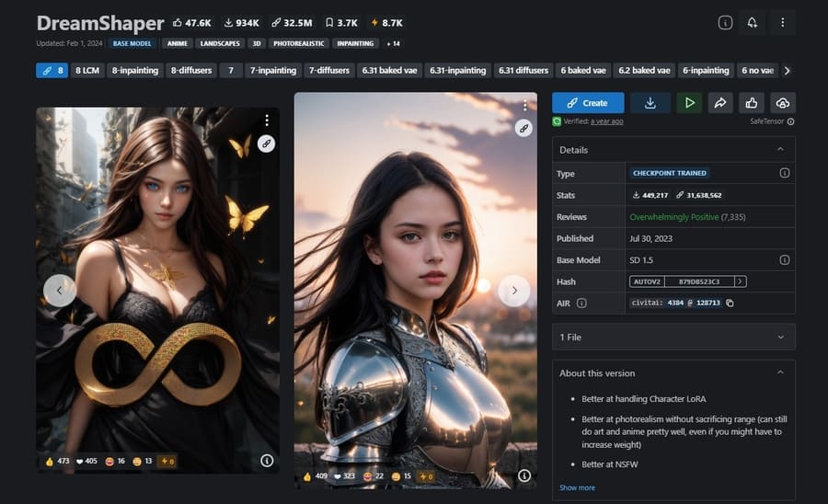Image resolution: width=828 pixels, height=504 pixels.
Task: Click the green play button
Action: tap(689, 103)
